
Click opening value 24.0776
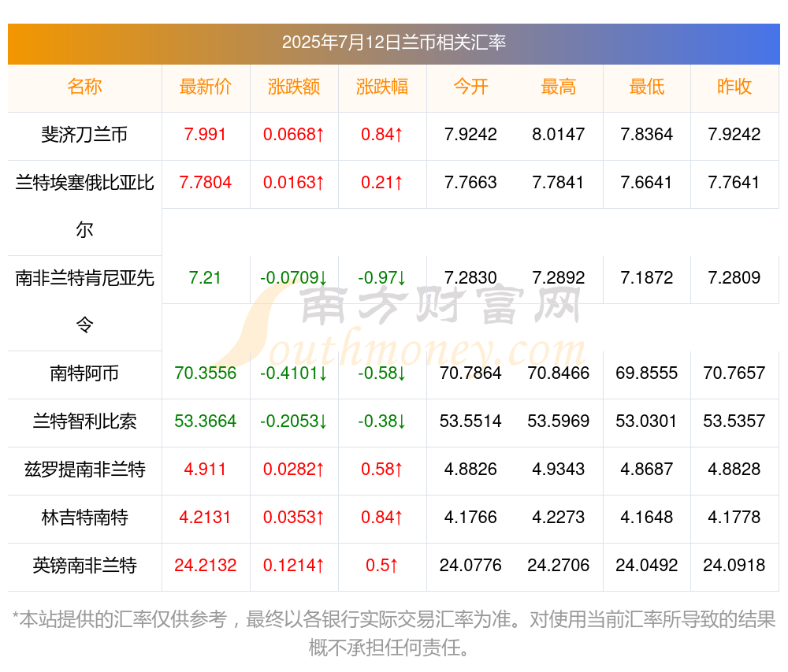470,566
